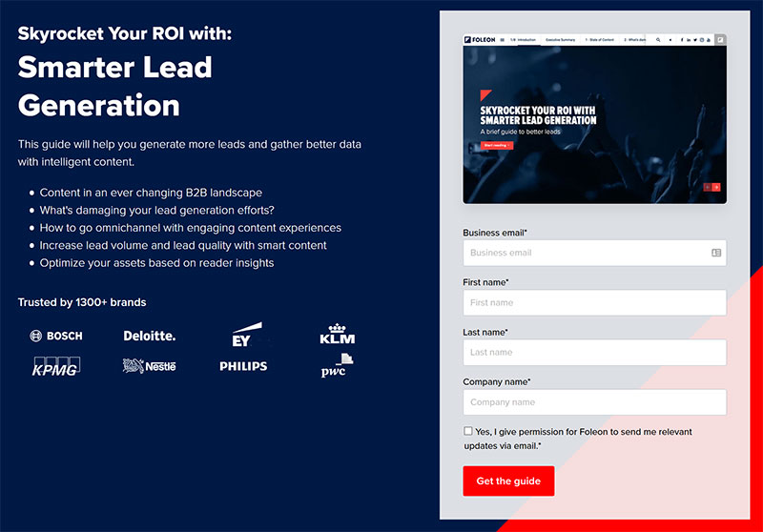Click the Philips brand logo
This screenshot has height=532, width=763.
click(x=243, y=366)
